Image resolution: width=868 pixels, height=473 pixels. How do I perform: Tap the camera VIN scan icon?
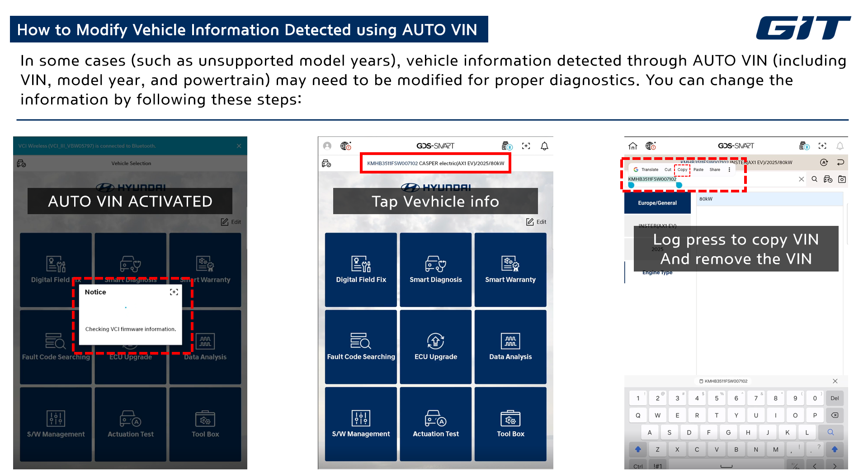pos(842,179)
